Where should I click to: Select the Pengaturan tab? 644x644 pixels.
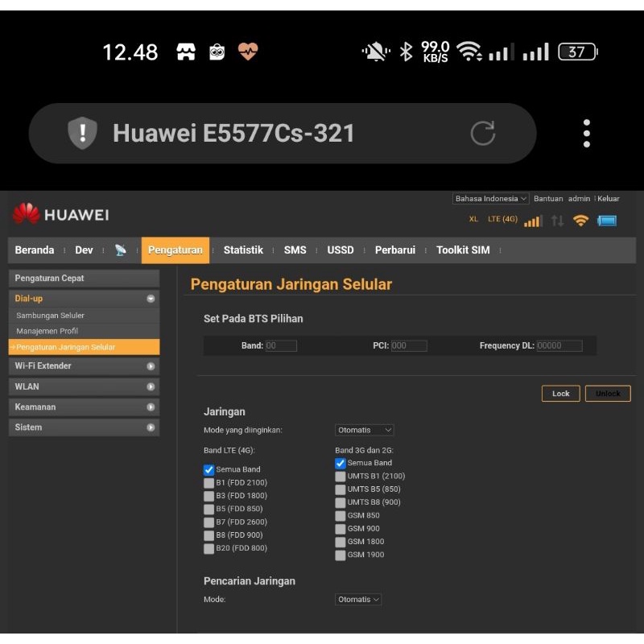[175, 250]
